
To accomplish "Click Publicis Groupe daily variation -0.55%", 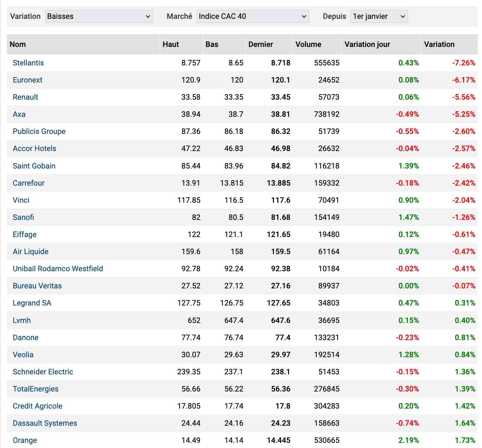I will 407,132.
